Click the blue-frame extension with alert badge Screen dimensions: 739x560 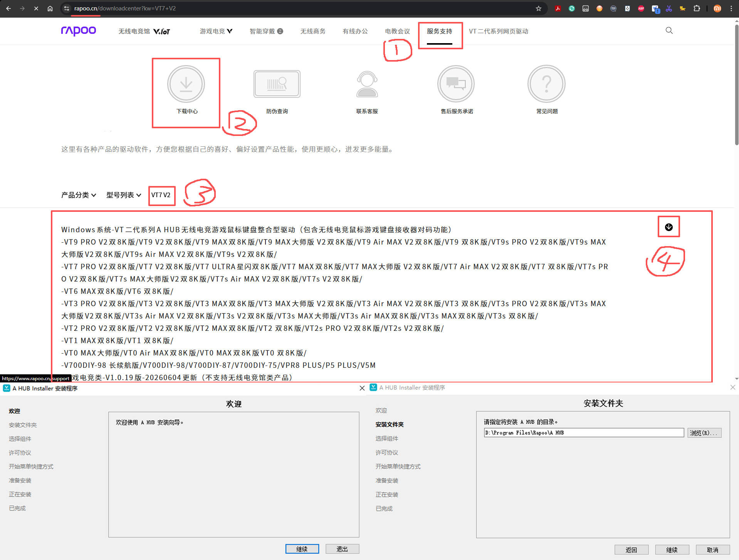(655, 9)
